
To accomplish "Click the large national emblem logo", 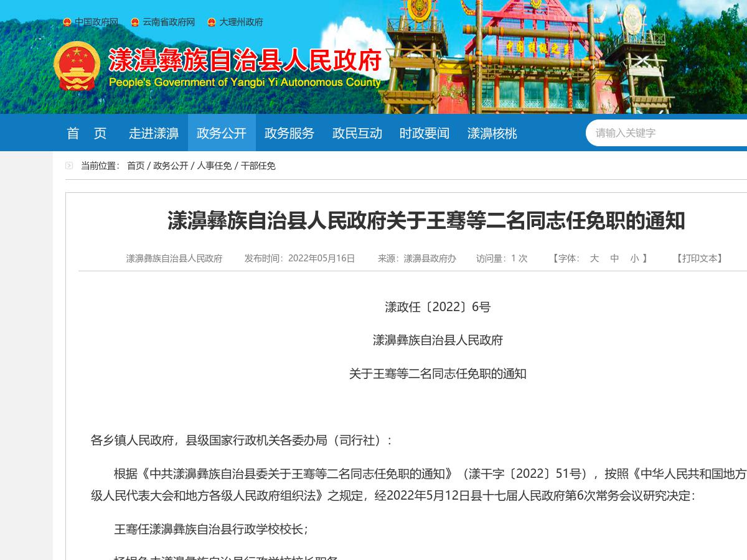I will 77,66.
